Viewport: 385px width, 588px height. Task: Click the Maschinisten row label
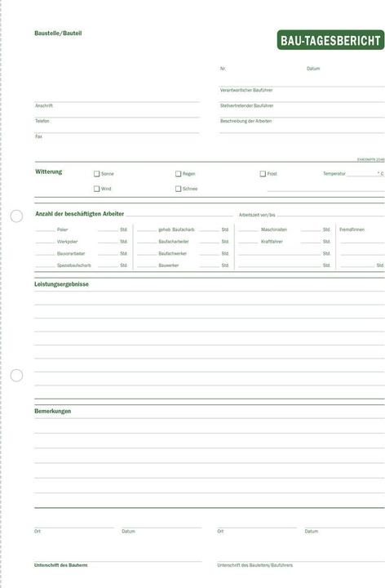274,229
